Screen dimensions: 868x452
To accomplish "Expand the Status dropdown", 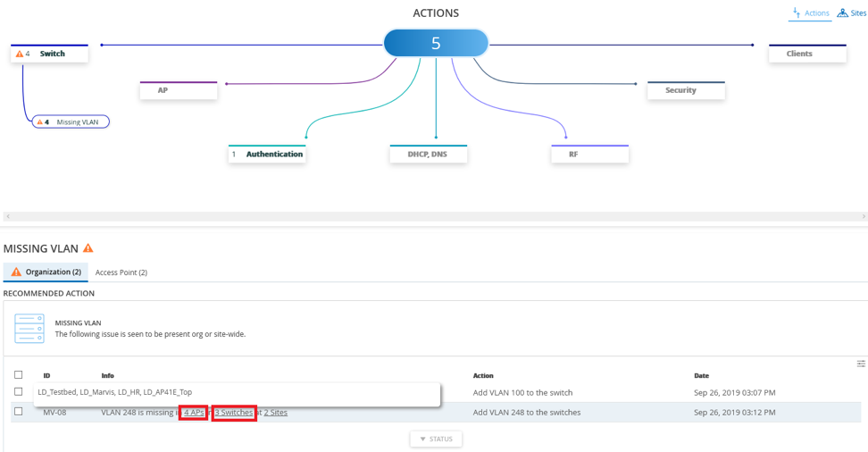I will tap(436, 439).
